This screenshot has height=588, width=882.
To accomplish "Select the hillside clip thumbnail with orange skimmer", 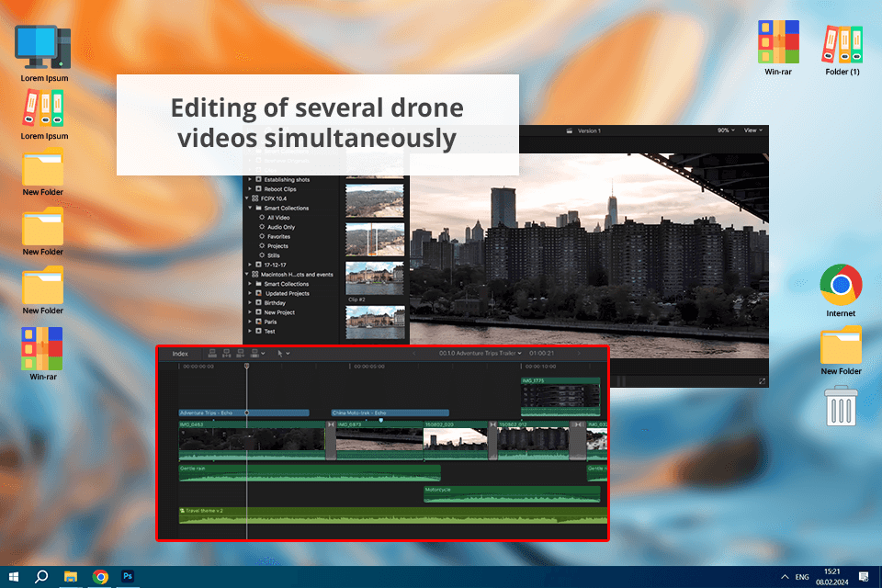I will tap(375, 239).
